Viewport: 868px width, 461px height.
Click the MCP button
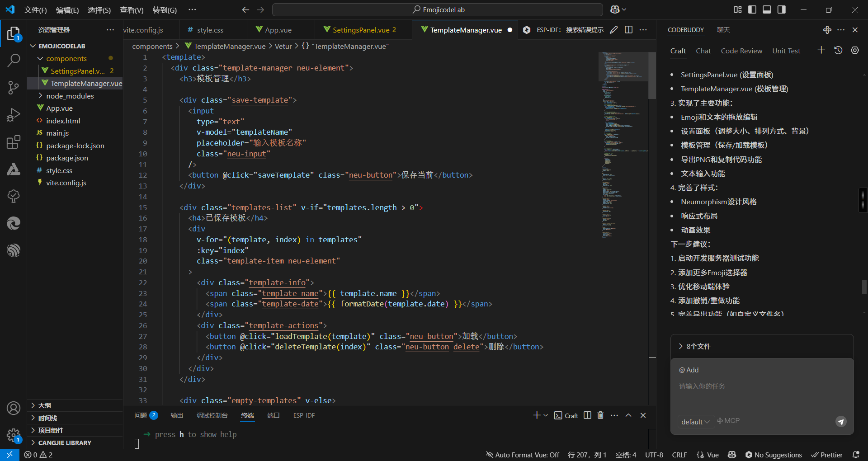728,421
